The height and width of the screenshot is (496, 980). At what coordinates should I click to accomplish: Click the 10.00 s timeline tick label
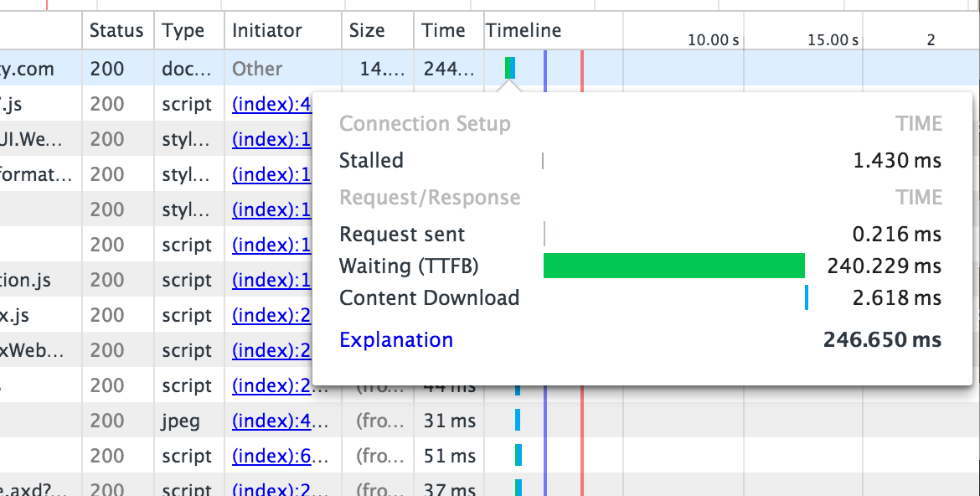[x=713, y=39]
